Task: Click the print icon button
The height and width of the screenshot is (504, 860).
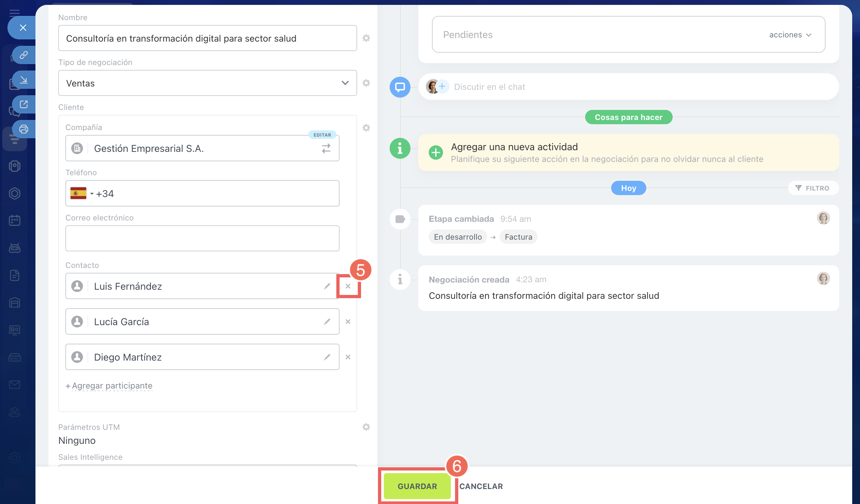Action: pyautogui.click(x=23, y=129)
